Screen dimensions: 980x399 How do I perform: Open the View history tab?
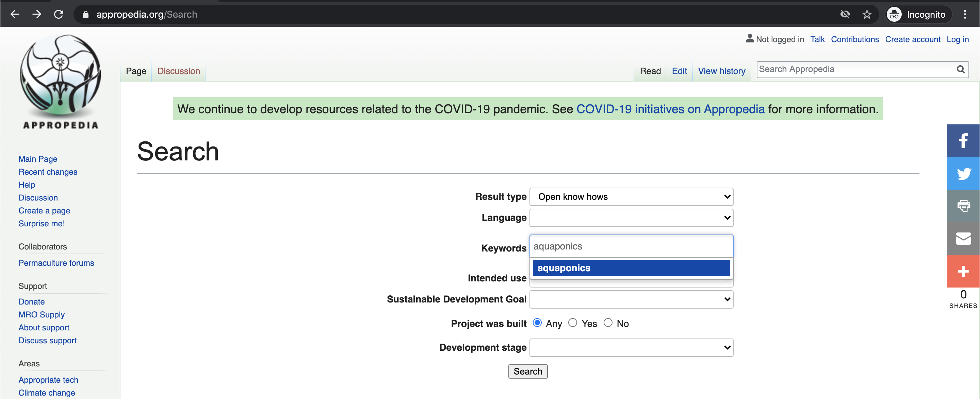pos(721,71)
